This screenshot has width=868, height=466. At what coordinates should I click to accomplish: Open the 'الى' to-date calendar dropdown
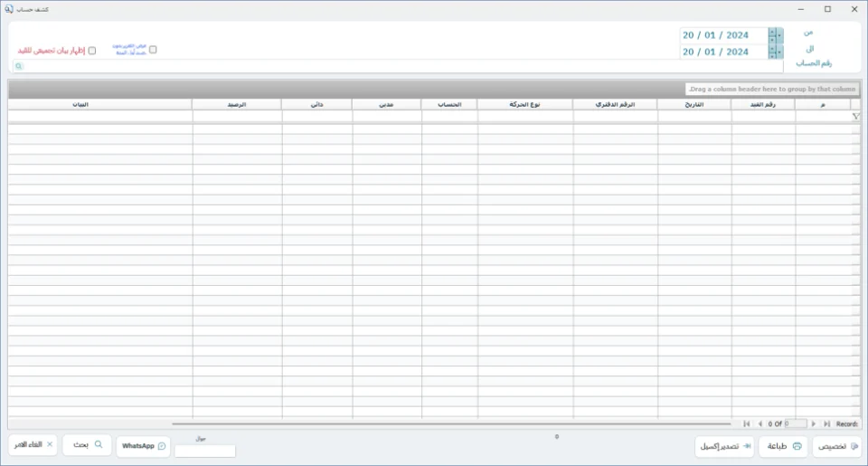(x=779, y=52)
